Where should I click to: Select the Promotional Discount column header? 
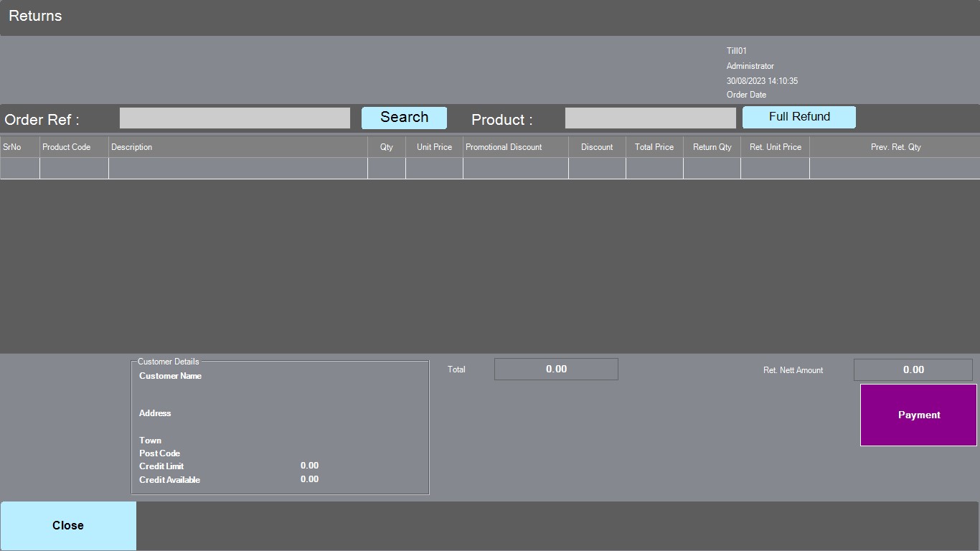[515, 147]
